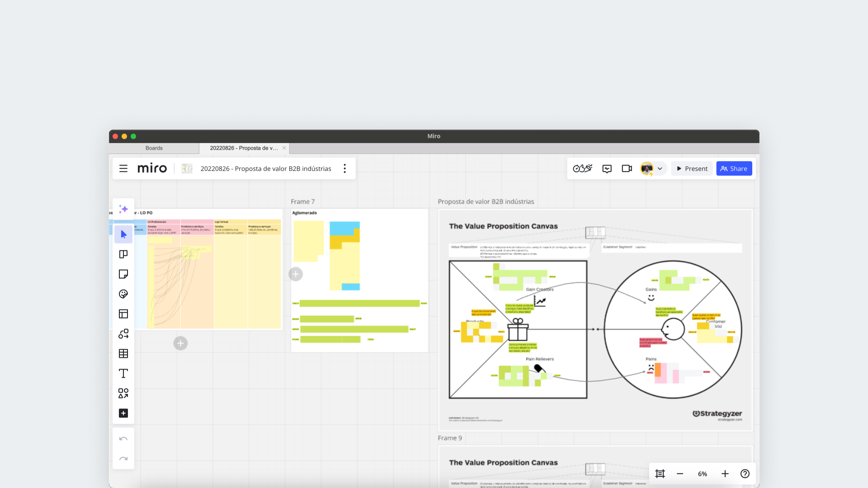
Task: Open the comments and activity panel icon
Action: point(607,169)
